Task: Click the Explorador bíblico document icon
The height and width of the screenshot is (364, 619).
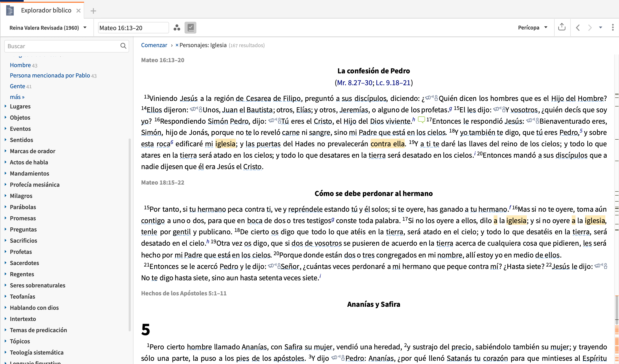Action: pyautogui.click(x=10, y=11)
